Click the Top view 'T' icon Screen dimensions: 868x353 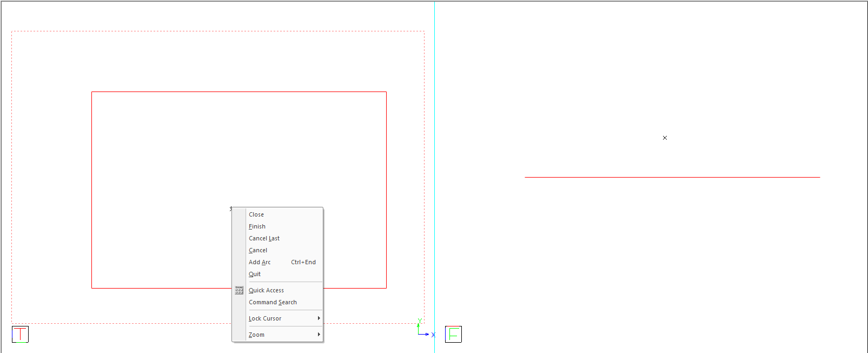point(20,334)
